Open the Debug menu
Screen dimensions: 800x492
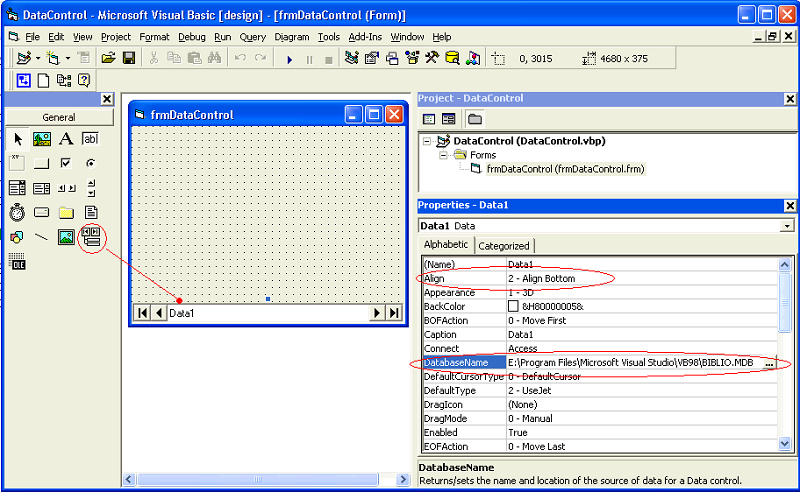192,37
